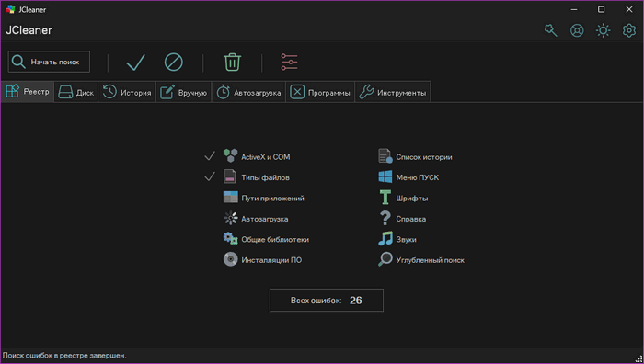
Task: Switch to the Диск tab
Action: pos(76,92)
